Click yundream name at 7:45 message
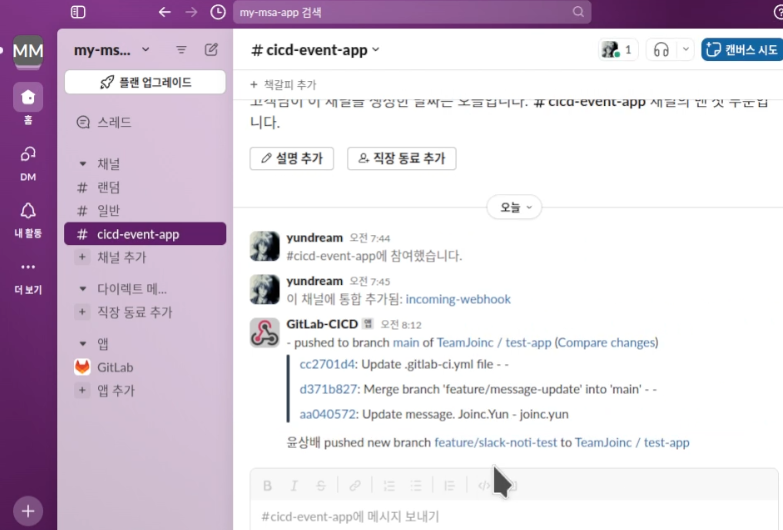The width and height of the screenshot is (783, 530). [314, 281]
